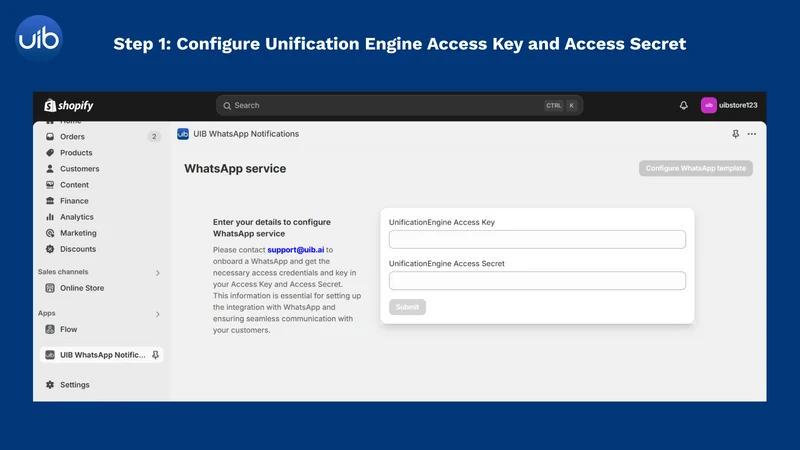Open the support@uib.ai email link
The height and width of the screenshot is (450, 800).
295,250
